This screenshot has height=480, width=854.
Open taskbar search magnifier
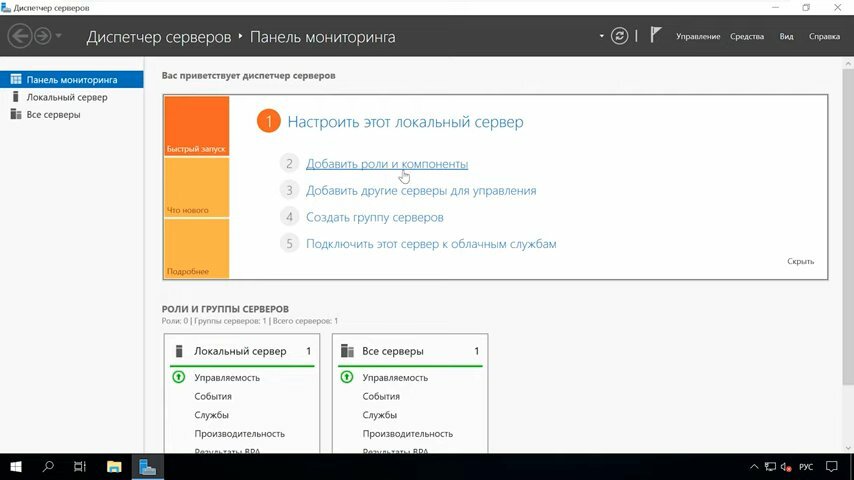coord(48,467)
